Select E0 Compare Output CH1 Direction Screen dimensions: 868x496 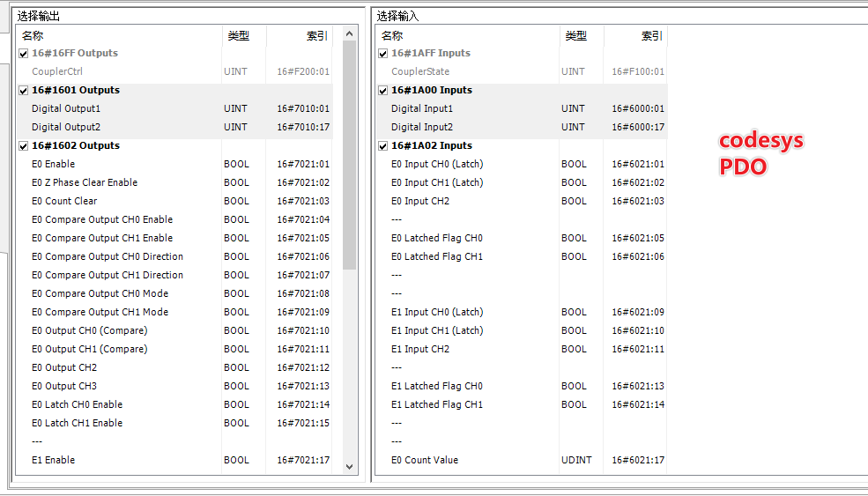[x=174, y=275]
